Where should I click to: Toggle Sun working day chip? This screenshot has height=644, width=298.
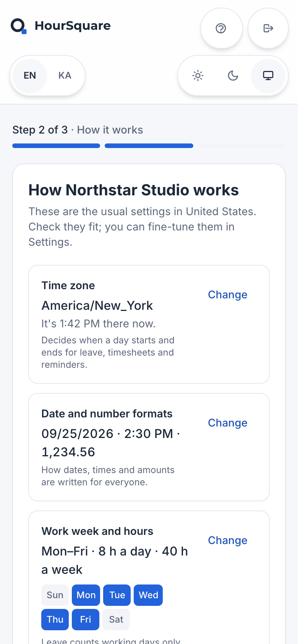pyautogui.click(x=55, y=595)
